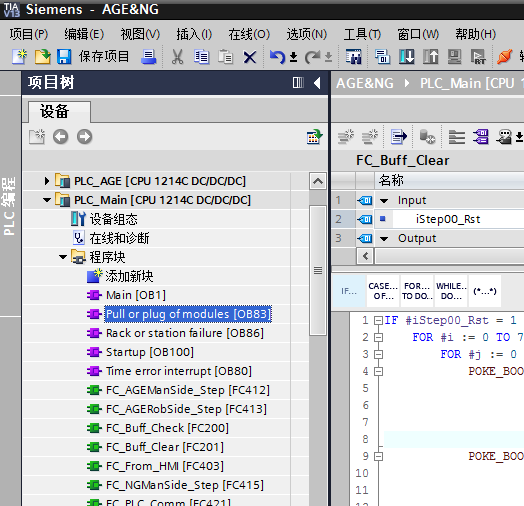Collapse the 程序块 folder node

click(x=63, y=257)
